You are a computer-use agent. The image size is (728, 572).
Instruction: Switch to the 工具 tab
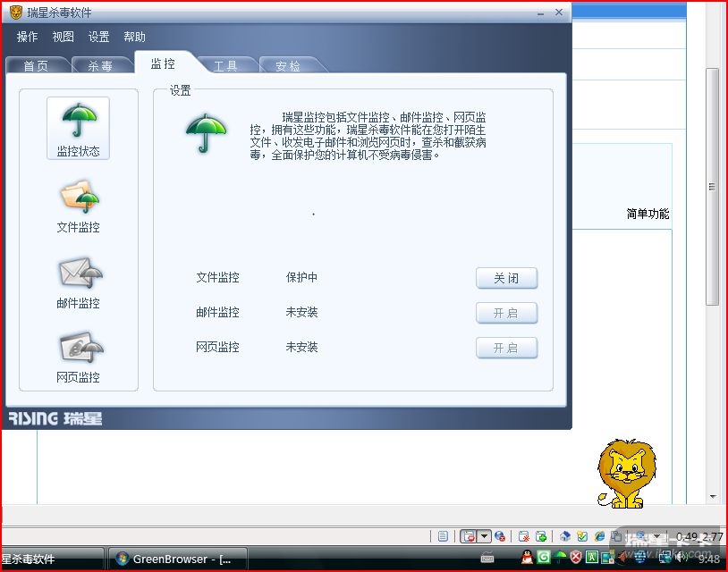225,65
